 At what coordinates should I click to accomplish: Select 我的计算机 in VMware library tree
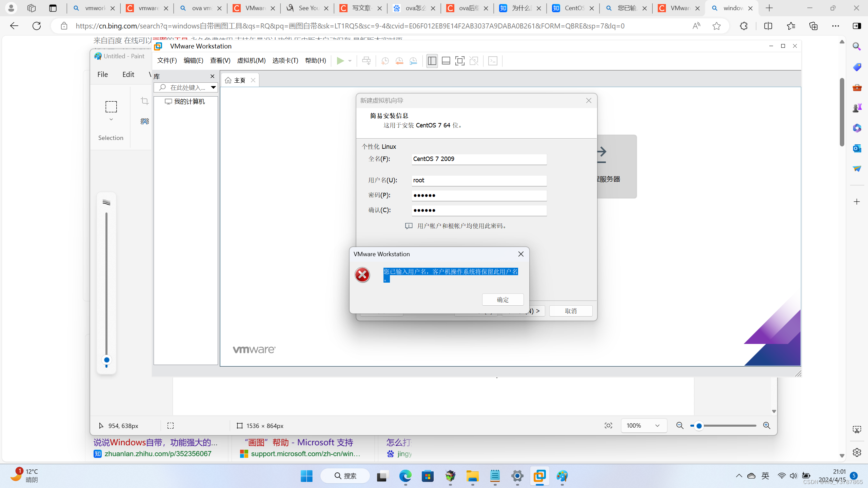click(185, 102)
